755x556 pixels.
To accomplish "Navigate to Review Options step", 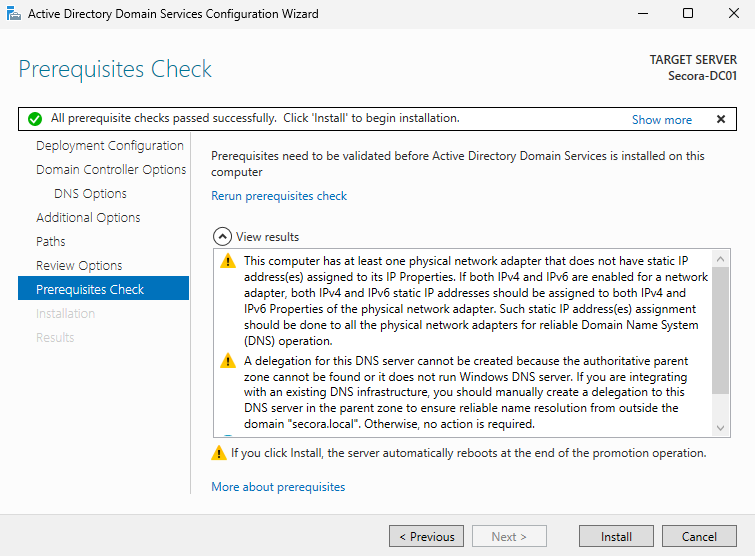I will click(79, 266).
